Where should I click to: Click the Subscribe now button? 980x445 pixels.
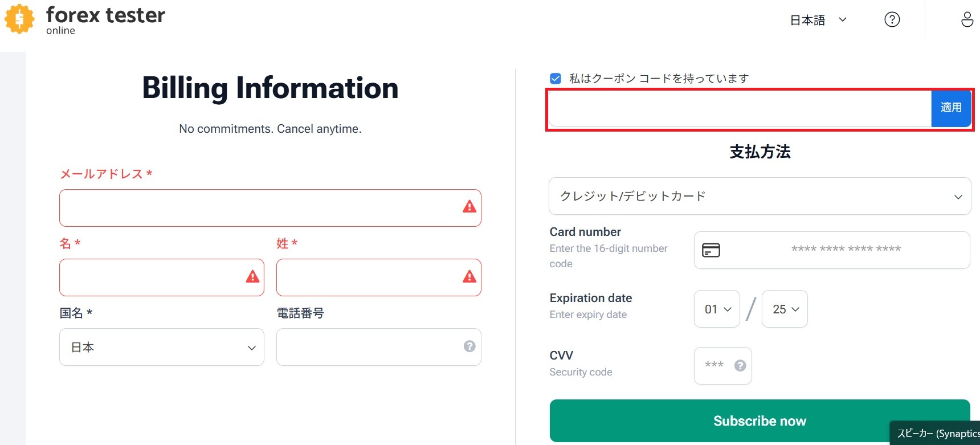(x=759, y=420)
